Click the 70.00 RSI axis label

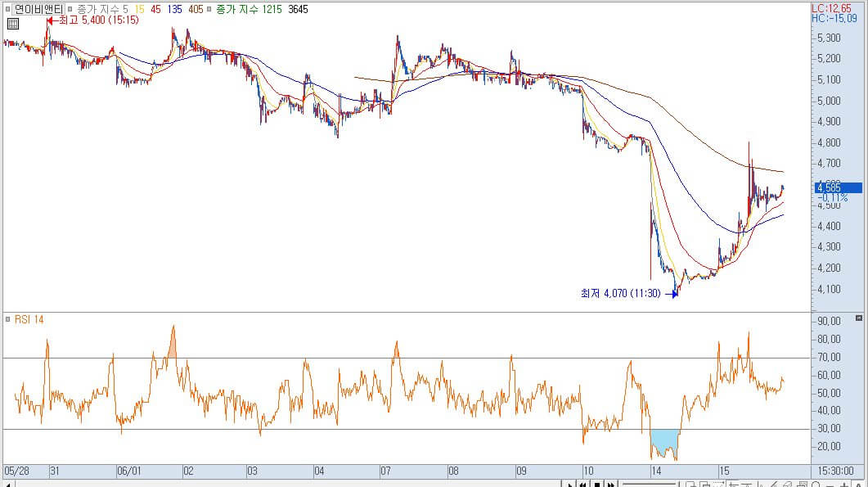click(x=830, y=358)
